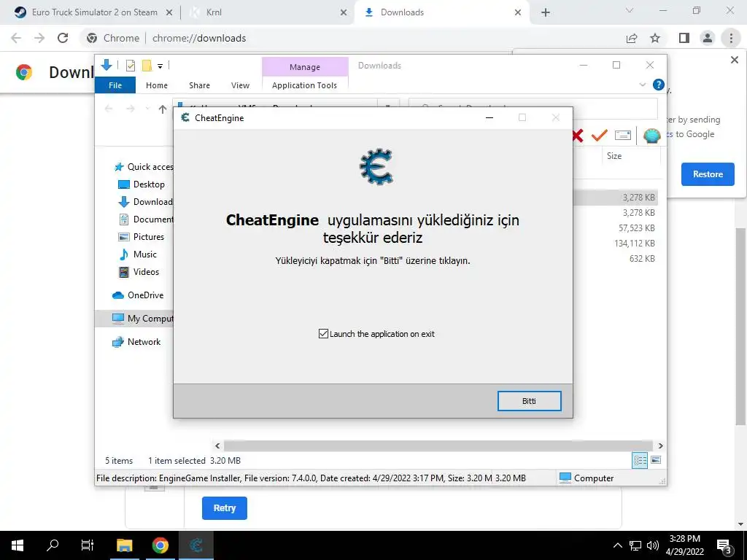Expand the Explorer ribbon chevron
The width and height of the screenshot is (747, 560).
(642, 85)
